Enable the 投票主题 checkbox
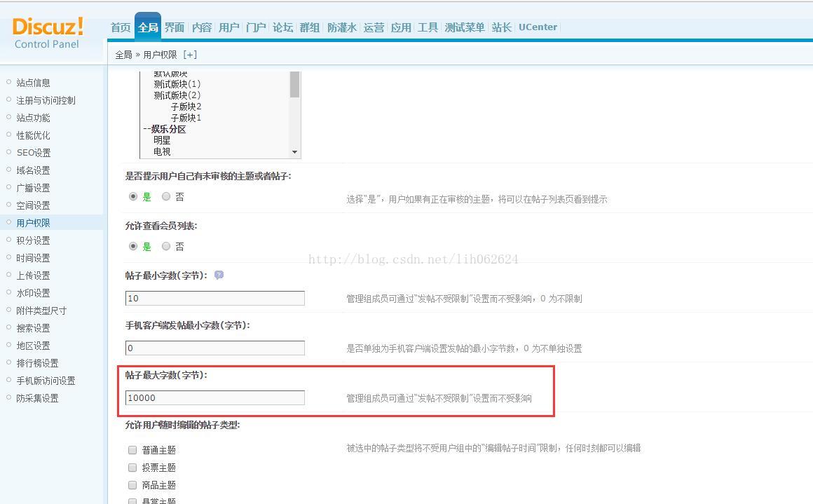The image size is (813, 504). (132, 468)
